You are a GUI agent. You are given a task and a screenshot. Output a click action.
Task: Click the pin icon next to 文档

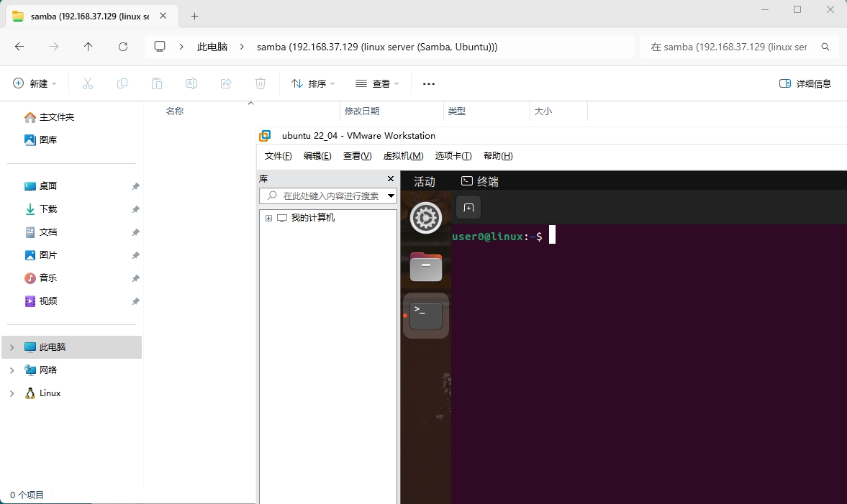click(135, 232)
